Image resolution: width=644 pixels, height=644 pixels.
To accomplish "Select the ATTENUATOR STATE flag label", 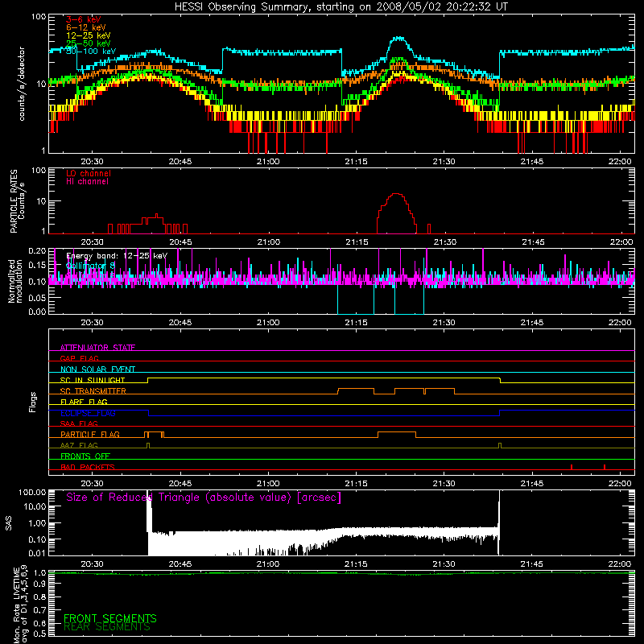I will click(x=97, y=348).
